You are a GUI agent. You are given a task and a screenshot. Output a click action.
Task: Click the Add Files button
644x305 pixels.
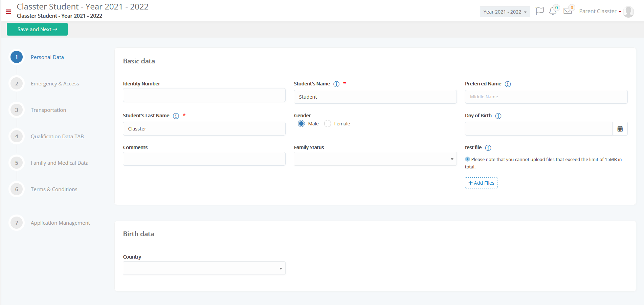(481, 183)
